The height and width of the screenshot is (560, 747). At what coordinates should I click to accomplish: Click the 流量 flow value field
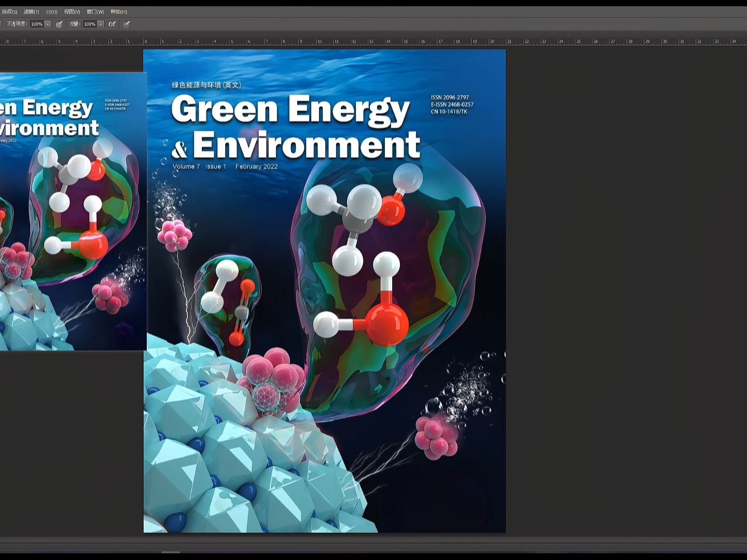pos(90,24)
